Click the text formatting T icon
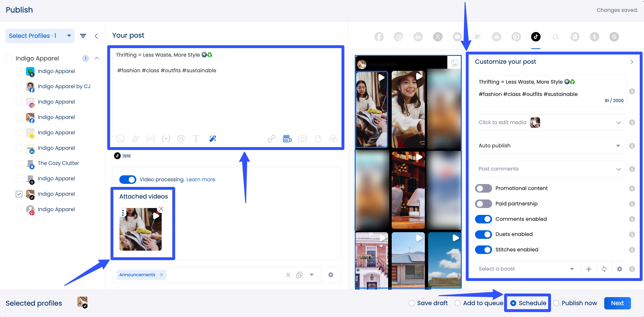 click(x=196, y=139)
